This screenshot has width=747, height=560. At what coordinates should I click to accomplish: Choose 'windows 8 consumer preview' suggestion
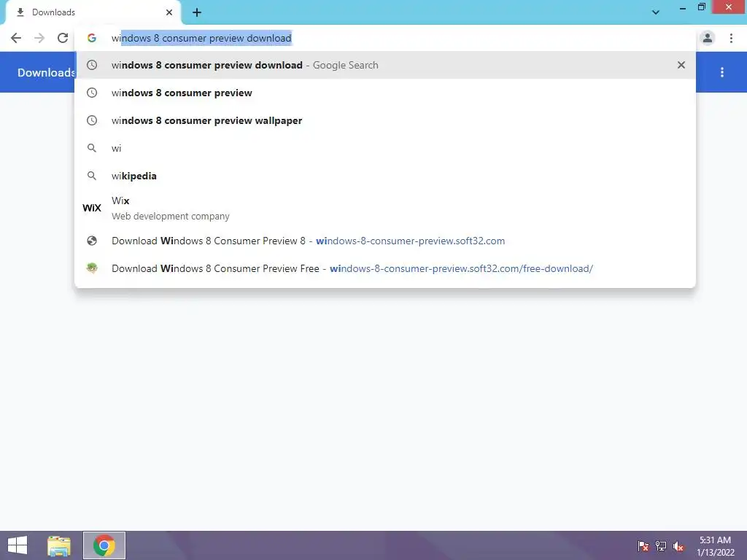tap(385, 93)
